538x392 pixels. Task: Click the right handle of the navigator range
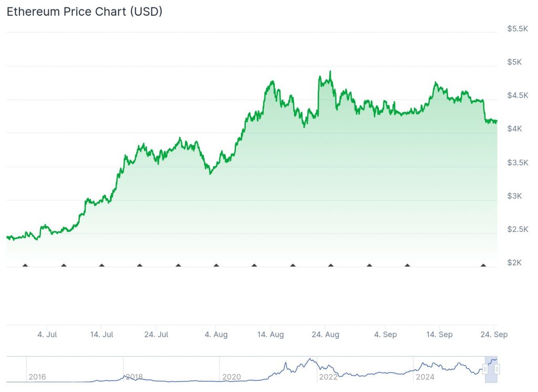coord(497,369)
